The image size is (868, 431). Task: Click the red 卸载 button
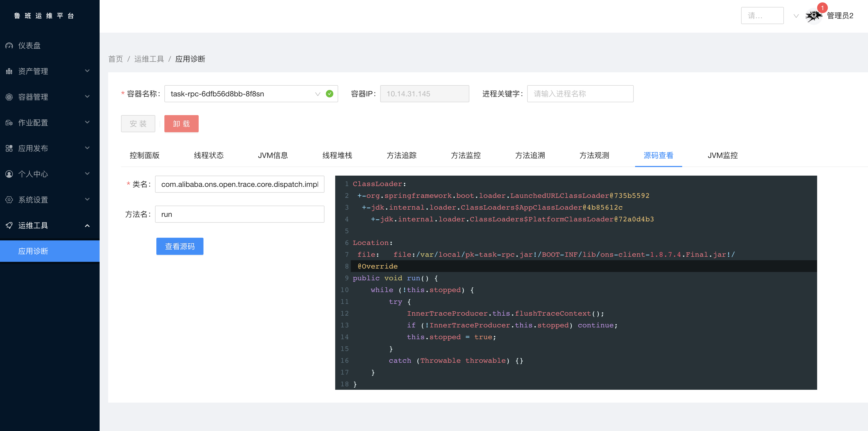pos(181,124)
